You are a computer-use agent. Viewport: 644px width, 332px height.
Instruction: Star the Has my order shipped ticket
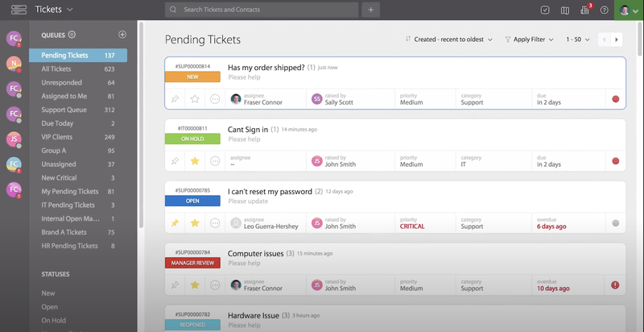195,99
